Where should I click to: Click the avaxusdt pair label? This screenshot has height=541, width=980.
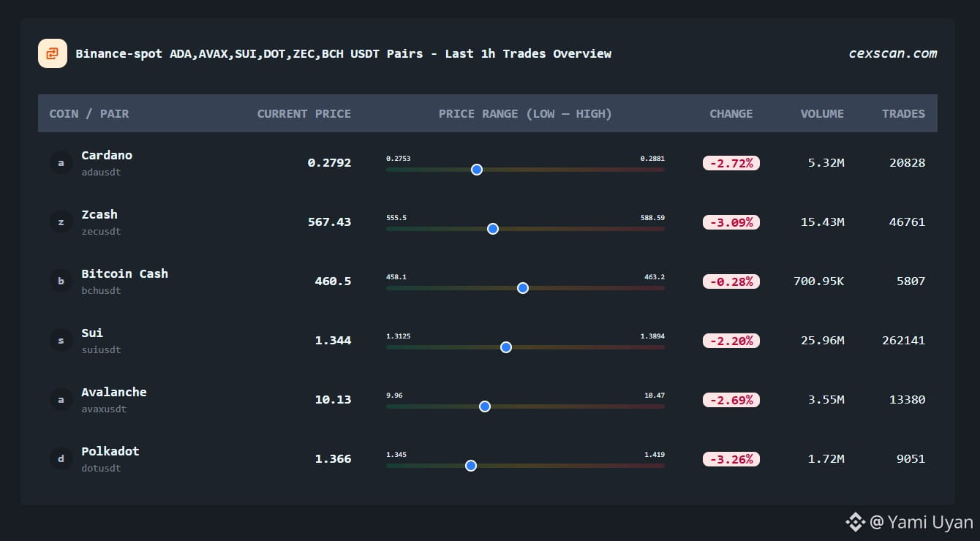104,409
